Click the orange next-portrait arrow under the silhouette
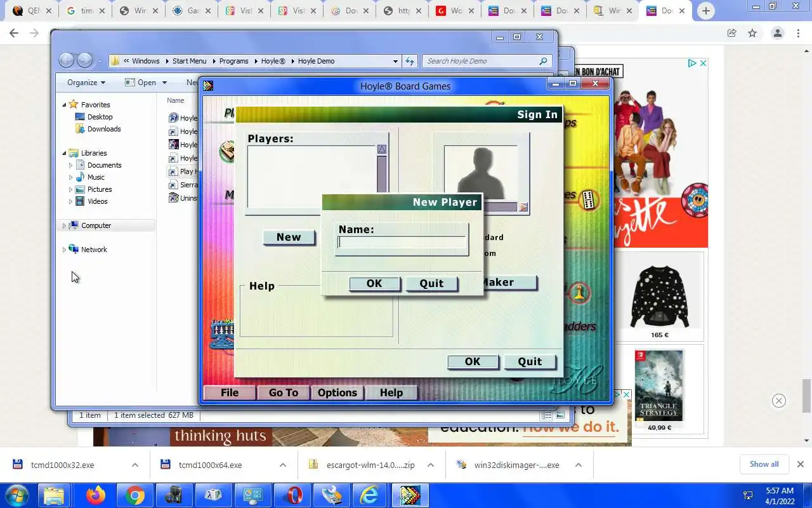 (x=523, y=207)
